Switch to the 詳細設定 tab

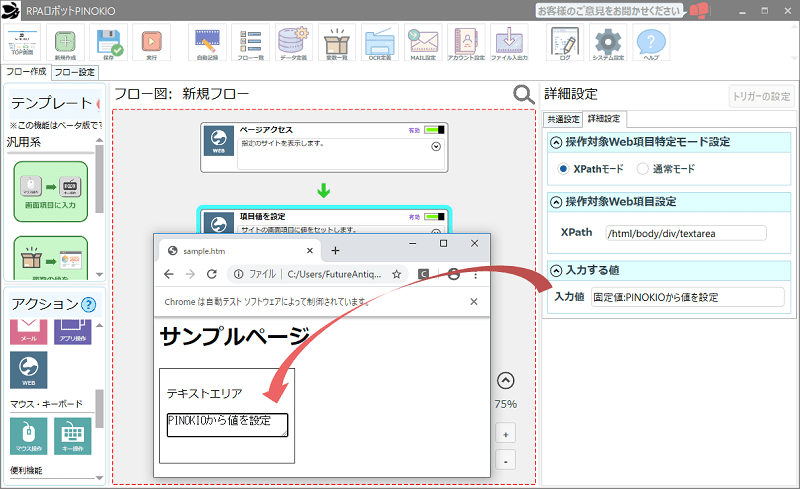pos(605,118)
